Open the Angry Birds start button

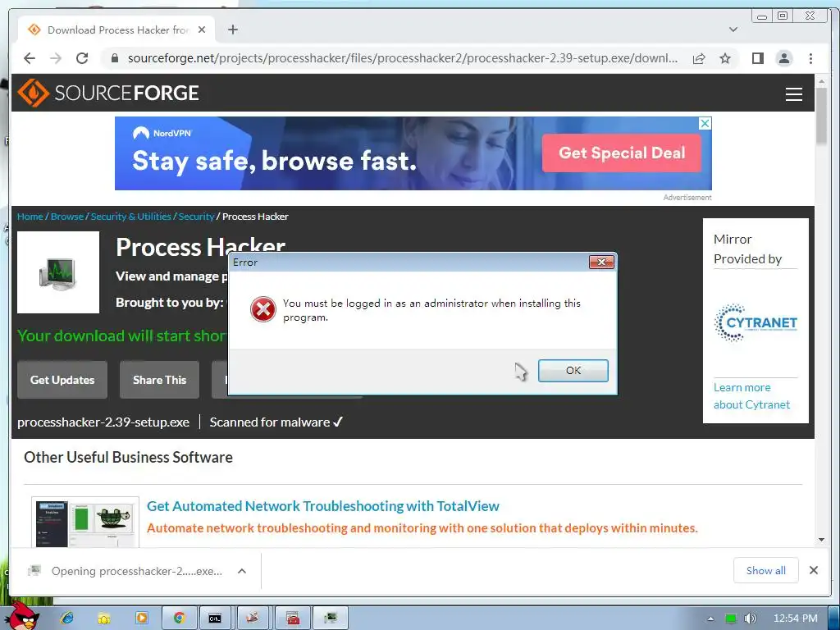coord(22,616)
